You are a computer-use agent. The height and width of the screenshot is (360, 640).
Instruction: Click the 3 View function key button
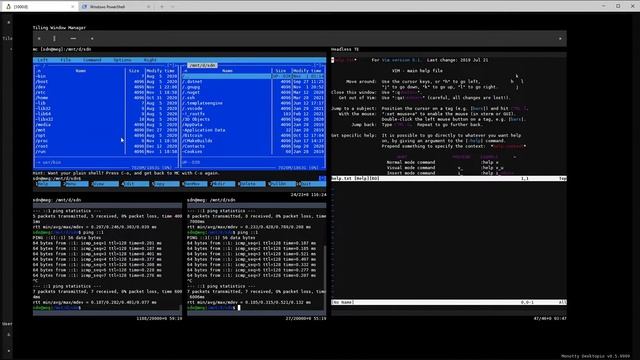click(x=105, y=184)
